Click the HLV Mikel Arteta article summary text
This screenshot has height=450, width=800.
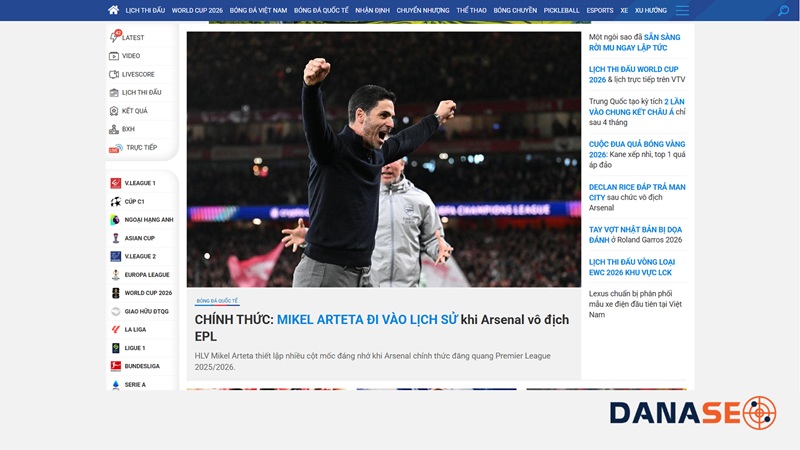[x=372, y=361]
